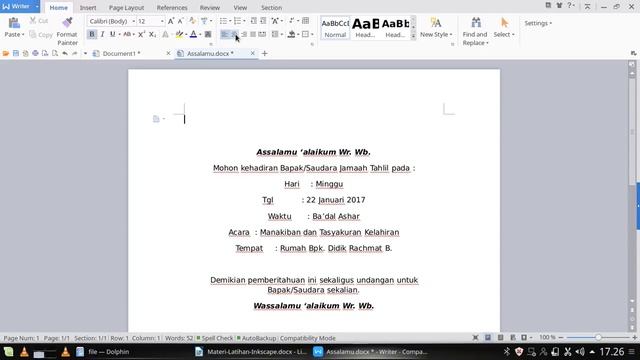
Task: Apply the blue font color A
Action: [193, 34]
